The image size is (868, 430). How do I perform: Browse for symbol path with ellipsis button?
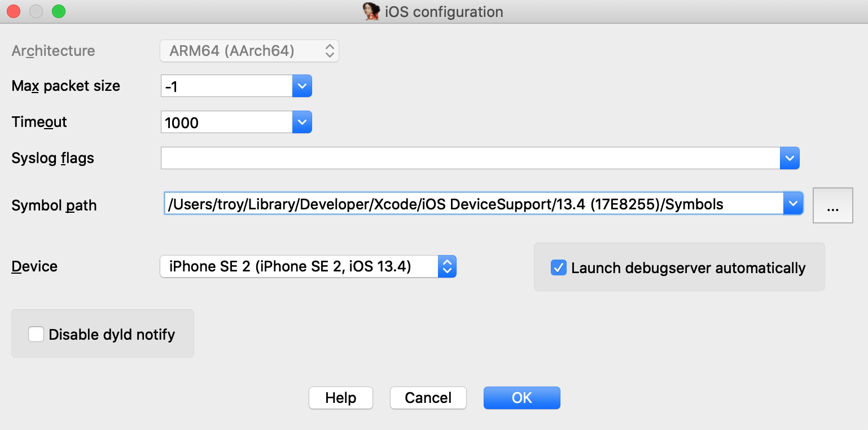(832, 206)
